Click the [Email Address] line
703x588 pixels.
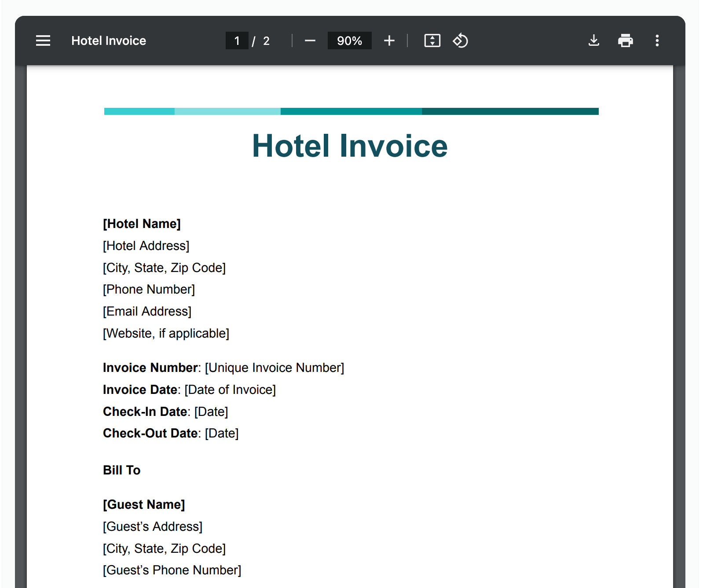coord(147,312)
